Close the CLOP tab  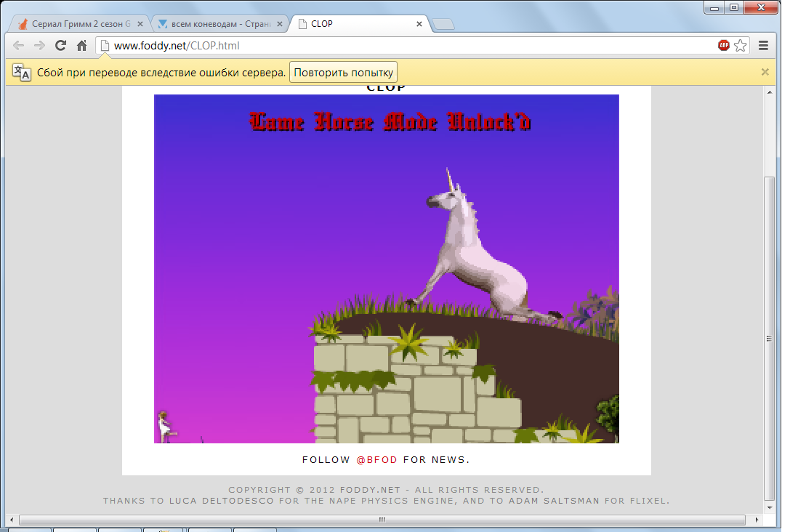tap(419, 24)
